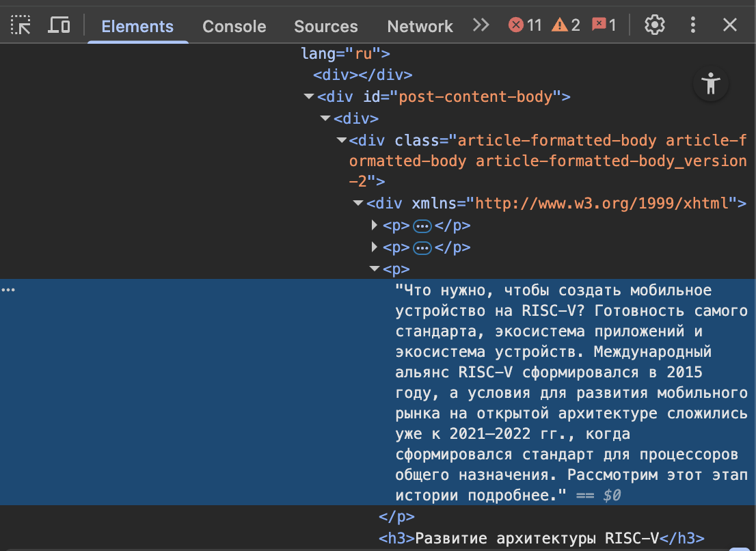Select the Elements tab
The image size is (756, 551).
pyautogui.click(x=137, y=27)
